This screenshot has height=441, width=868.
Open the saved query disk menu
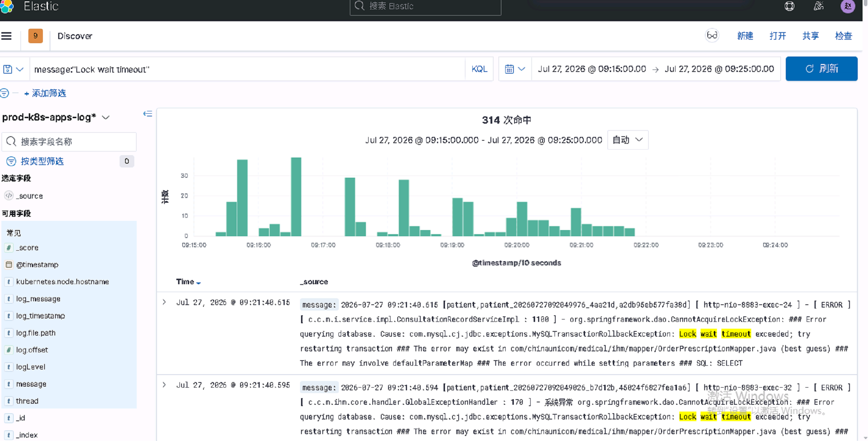click(13, 69)
